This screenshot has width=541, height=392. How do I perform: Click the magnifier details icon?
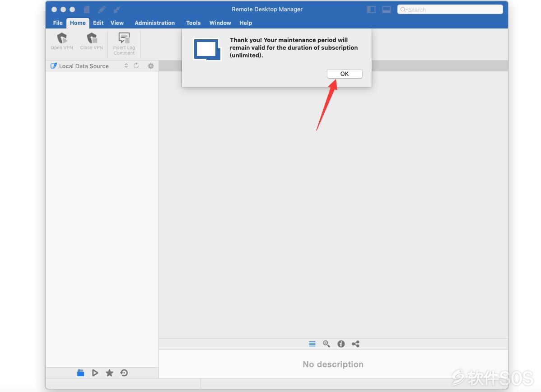point(326,344)
